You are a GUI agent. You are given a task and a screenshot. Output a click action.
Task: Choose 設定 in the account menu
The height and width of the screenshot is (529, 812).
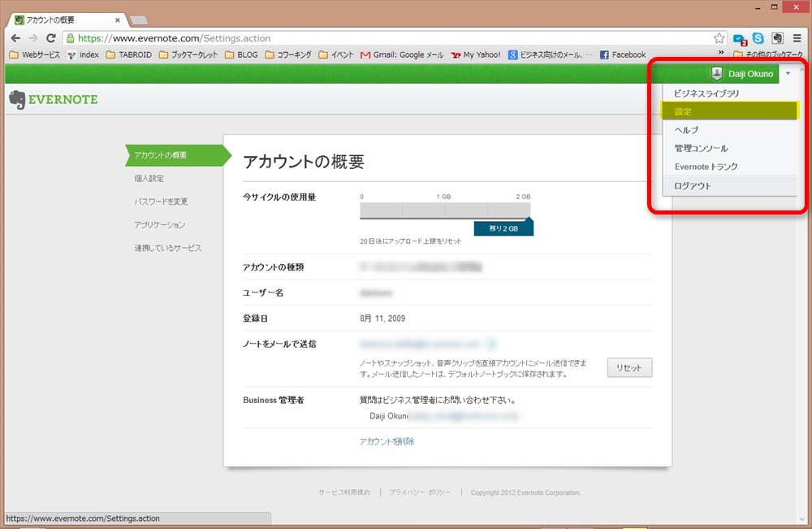coord(730,111)
